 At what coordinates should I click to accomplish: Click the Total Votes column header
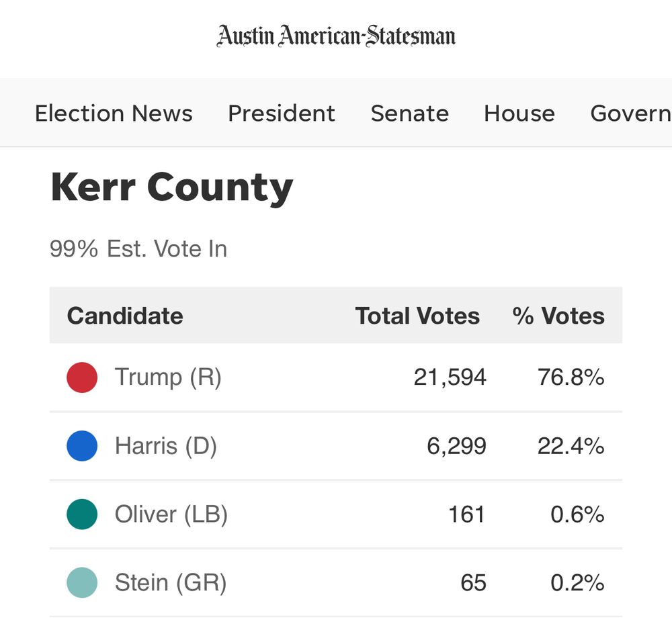pos(417,316)
